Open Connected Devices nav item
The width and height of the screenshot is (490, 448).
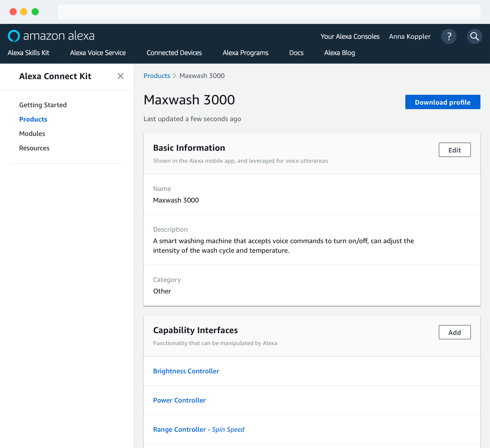(x=174, y=53)
